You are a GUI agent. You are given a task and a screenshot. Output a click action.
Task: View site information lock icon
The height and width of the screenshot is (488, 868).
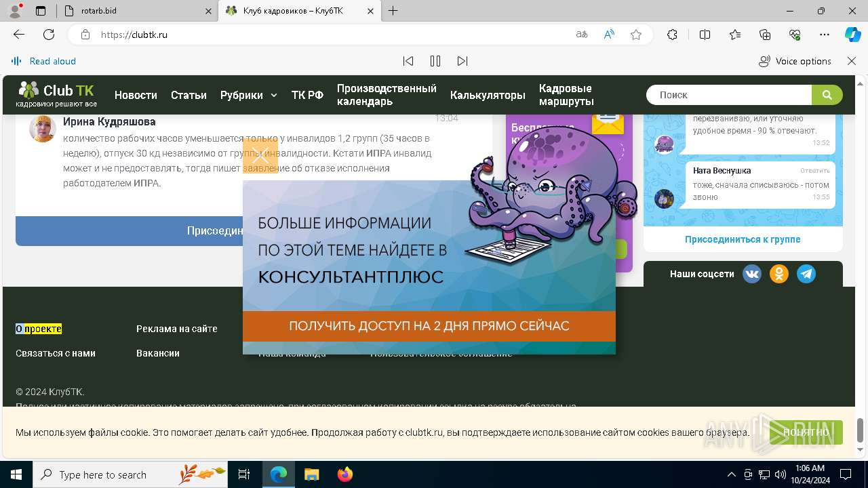coord(85,35)
